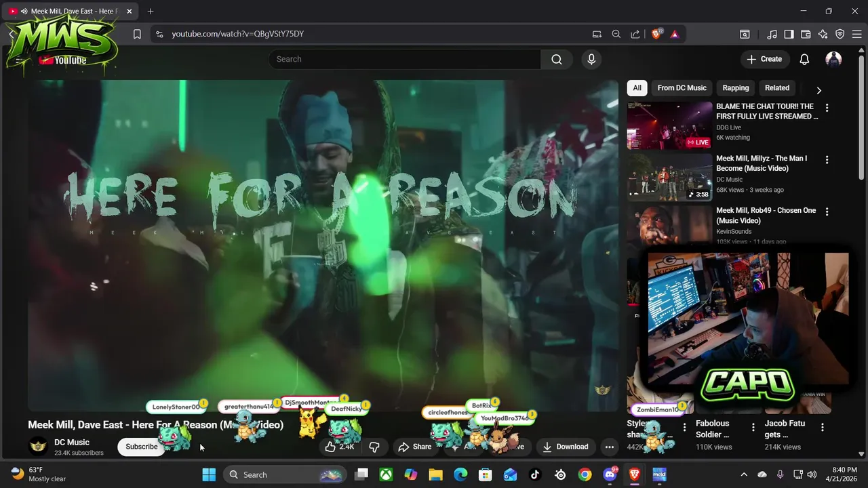The image size is (868, 488).
Task: Select the From DC Music chip
Action: (x=682, y=88)
